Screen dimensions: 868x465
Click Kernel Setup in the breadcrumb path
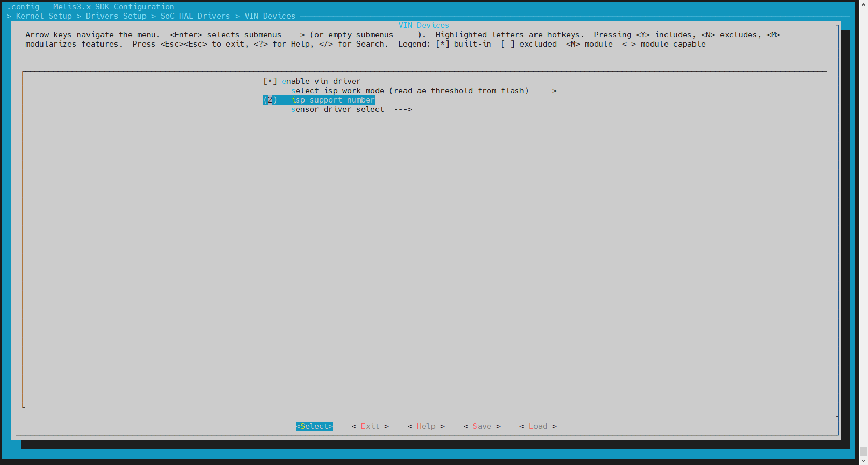pos(44,16)
